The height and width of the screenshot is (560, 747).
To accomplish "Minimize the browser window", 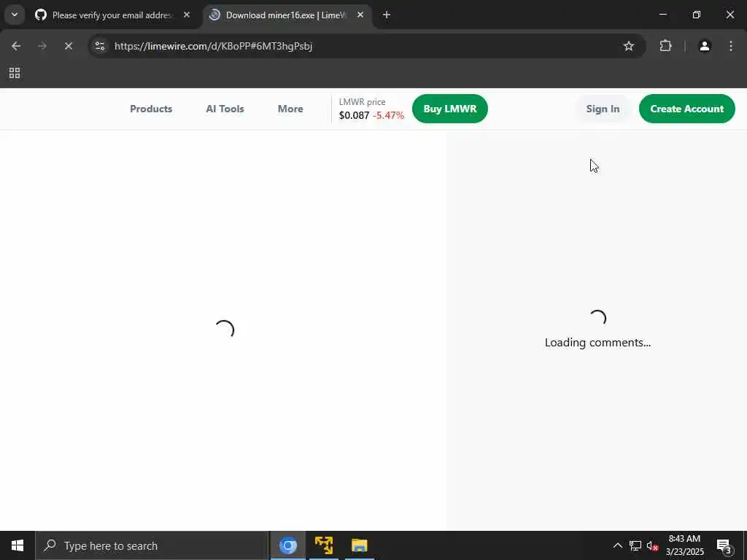I will point(662,15).
